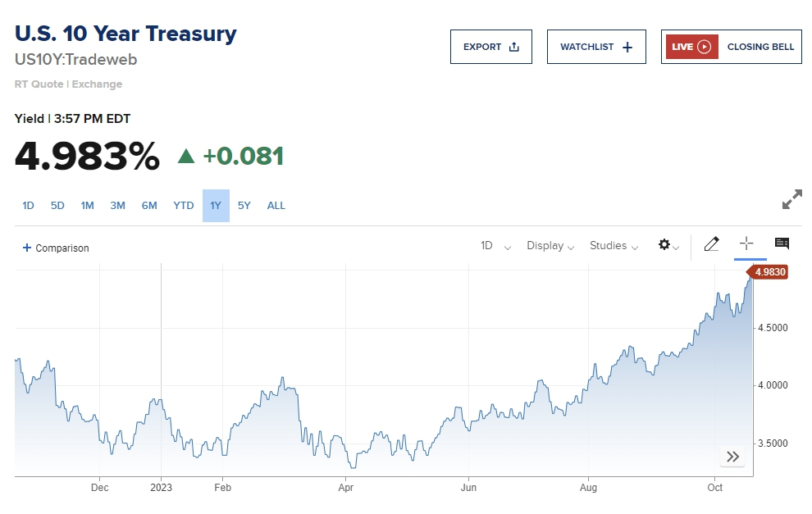Screen dimensions: 812x514
Task: Export the chart data
Action: [491, 47]
